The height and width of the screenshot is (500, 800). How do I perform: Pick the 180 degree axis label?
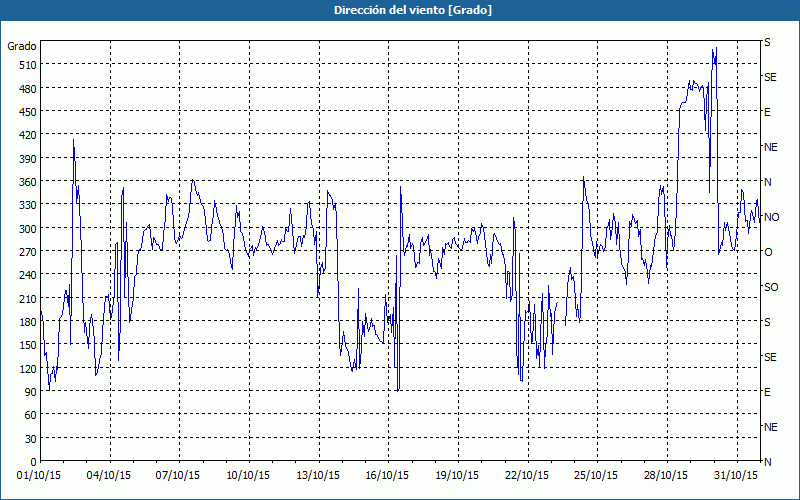(28, 321)
